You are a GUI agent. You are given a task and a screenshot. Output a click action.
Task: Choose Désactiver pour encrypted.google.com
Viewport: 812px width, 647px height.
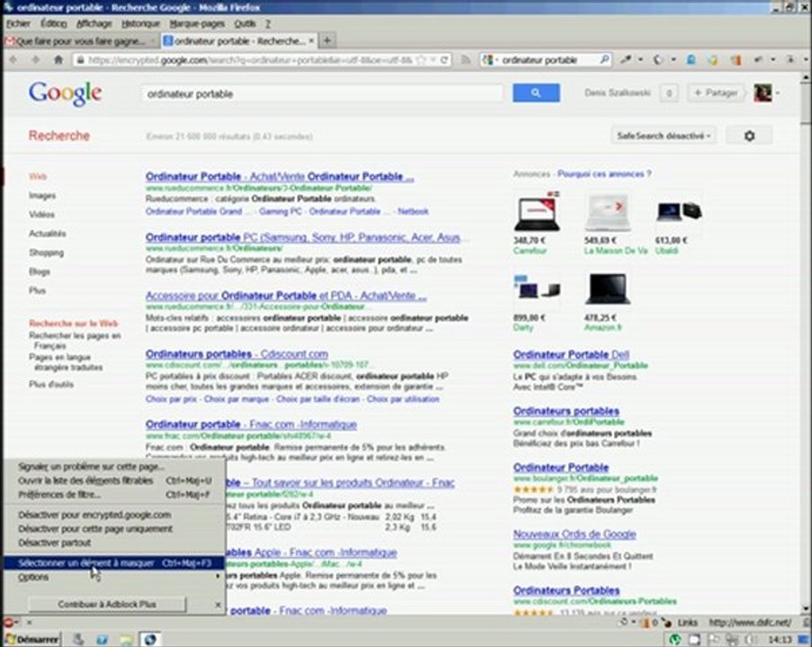tap(114, 515)
